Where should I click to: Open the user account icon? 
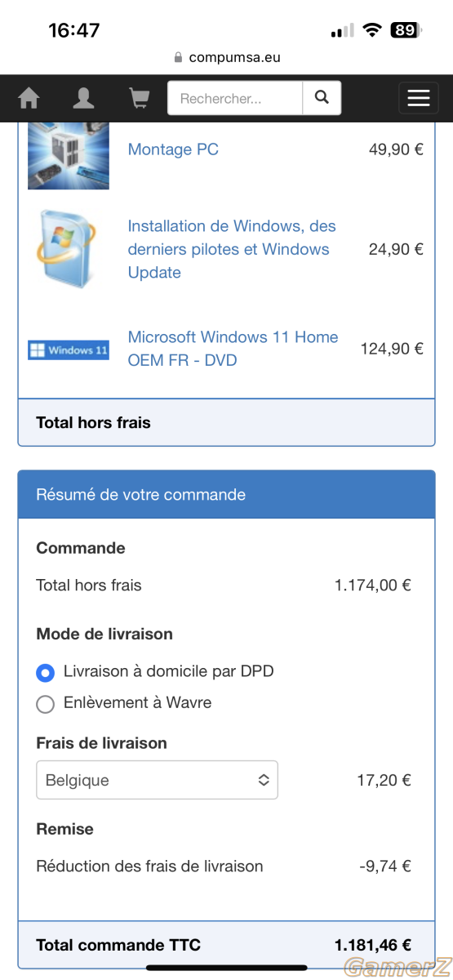[x=83, y=99]
